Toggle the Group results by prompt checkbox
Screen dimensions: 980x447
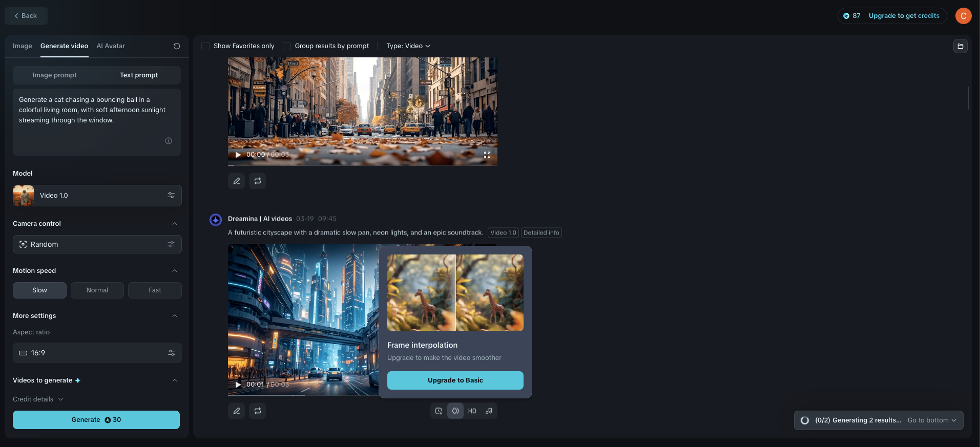(x=287, y=46)
